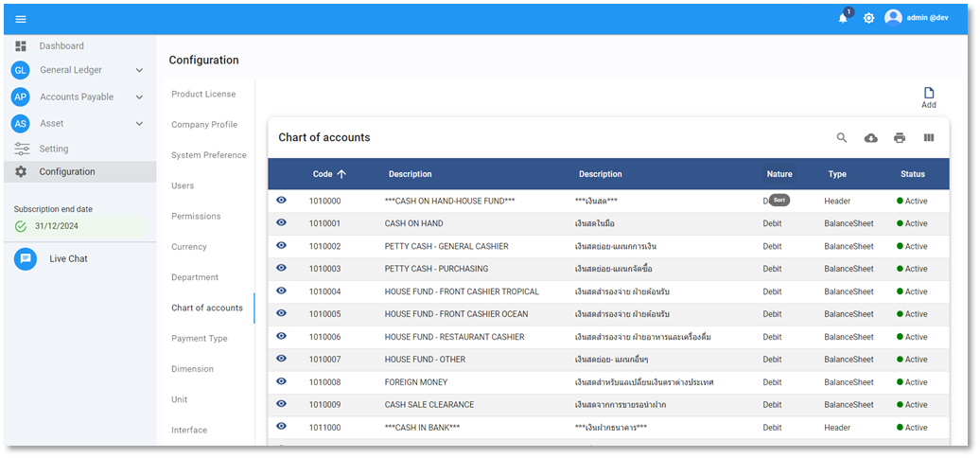Open Live Chat

click(x=68, y=258)
